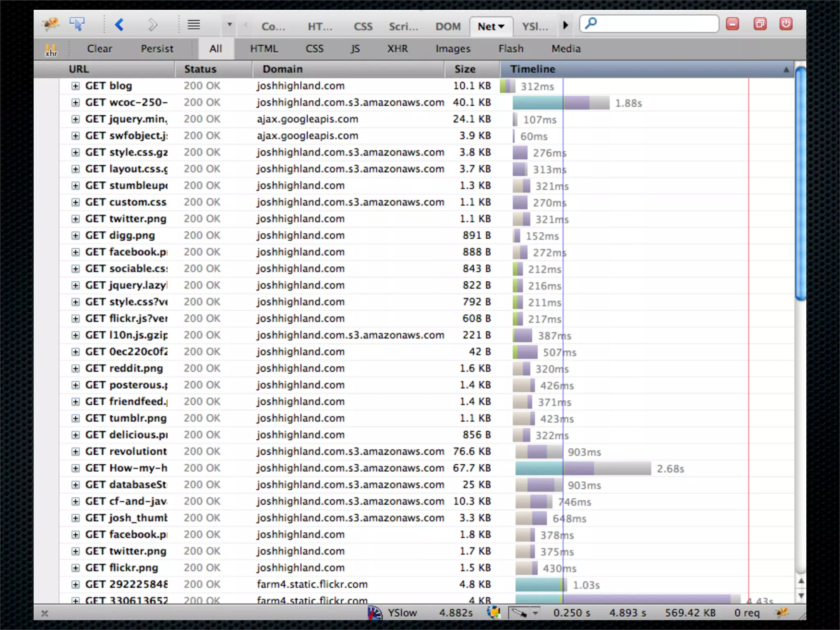Click the Firebug bug icon in toolbar

(51, 24)
